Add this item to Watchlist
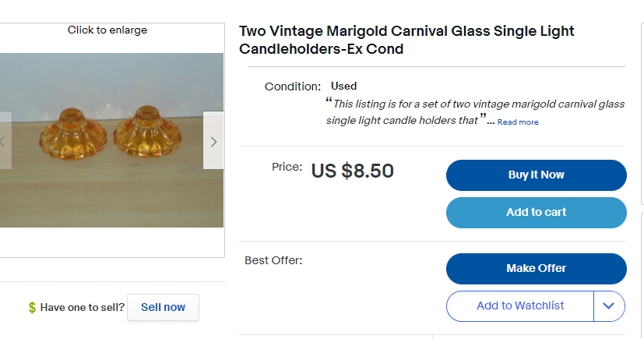Screen dimensions: 644x339 point(519,306)
